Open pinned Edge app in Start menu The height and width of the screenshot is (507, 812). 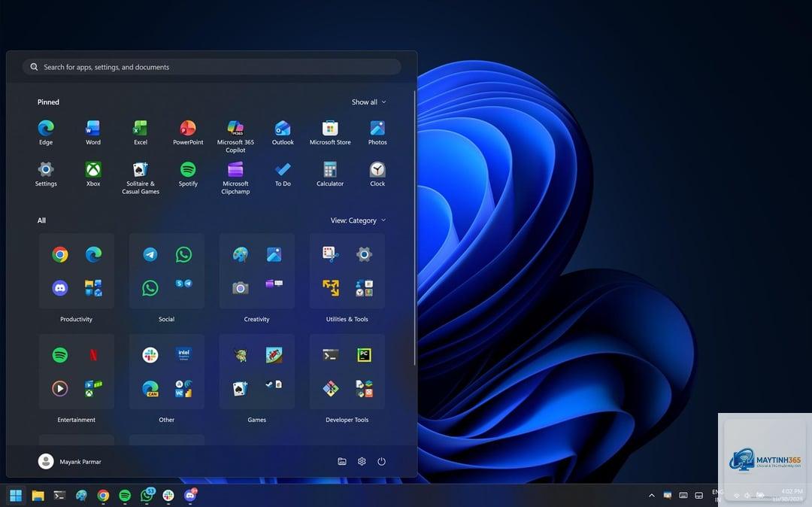click(46, 132)
